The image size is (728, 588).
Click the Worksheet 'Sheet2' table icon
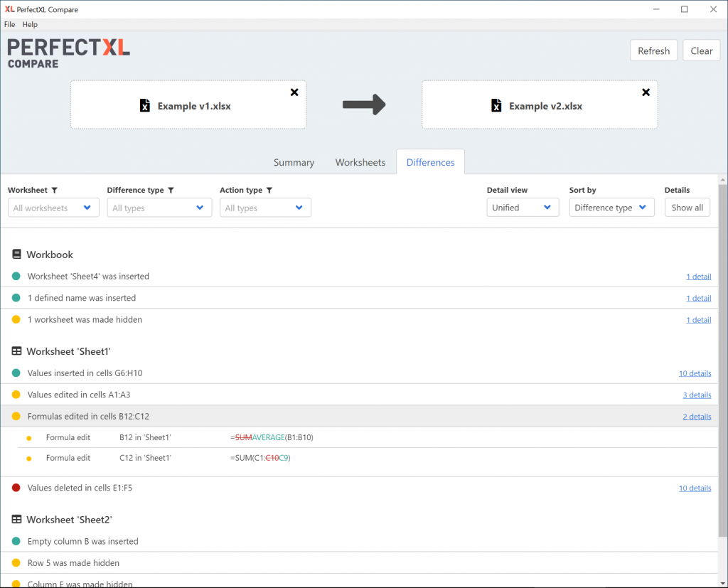17,519
